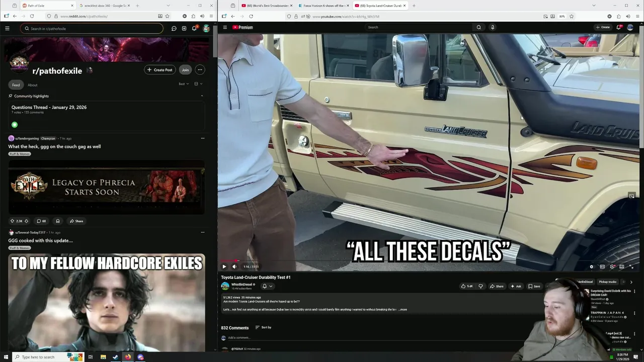This screenshot has width=644, height=362.
Task: Open Reddit browser application menu
Action: (210, 16)
